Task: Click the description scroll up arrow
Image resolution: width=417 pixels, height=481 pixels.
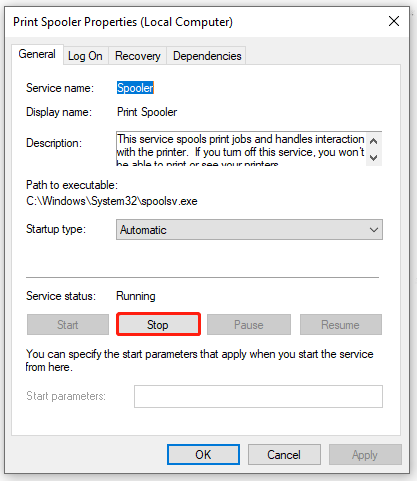Action: tap(374, 141)
